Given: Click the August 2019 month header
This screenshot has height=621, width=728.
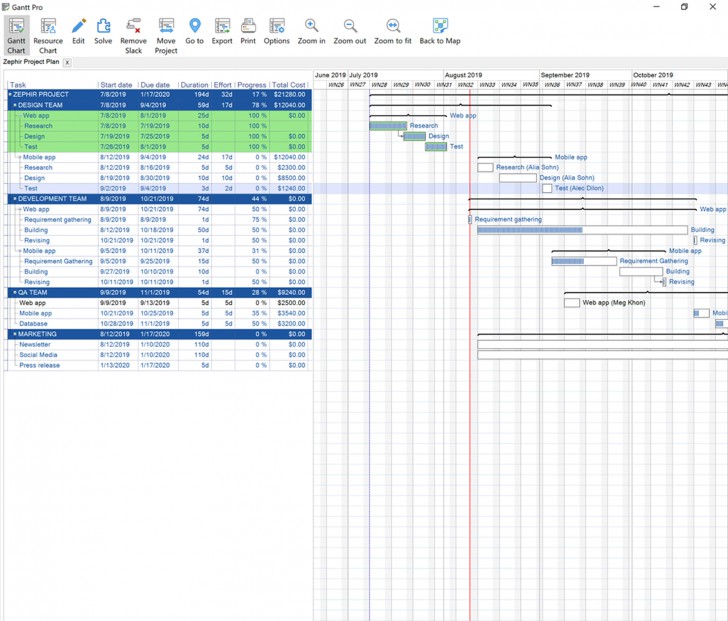Looking at the screenshot, I should click(463, 75).
